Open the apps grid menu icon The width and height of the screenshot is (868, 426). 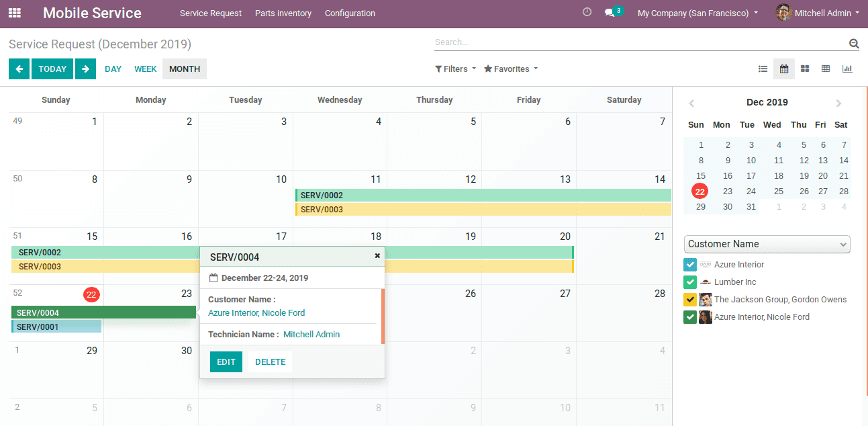point(15,13)
